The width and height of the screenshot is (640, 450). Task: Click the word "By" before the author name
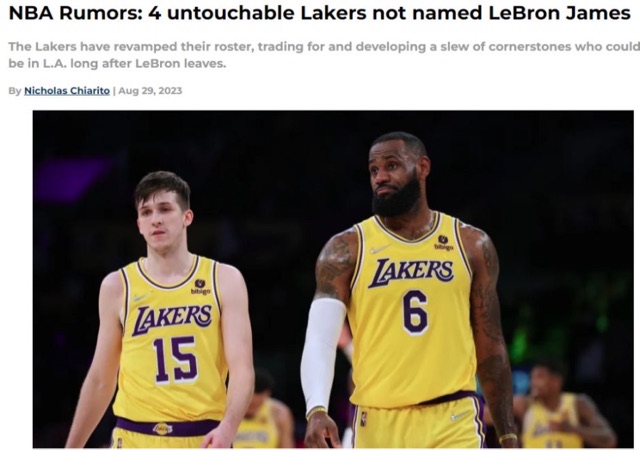tap(15, 91)
